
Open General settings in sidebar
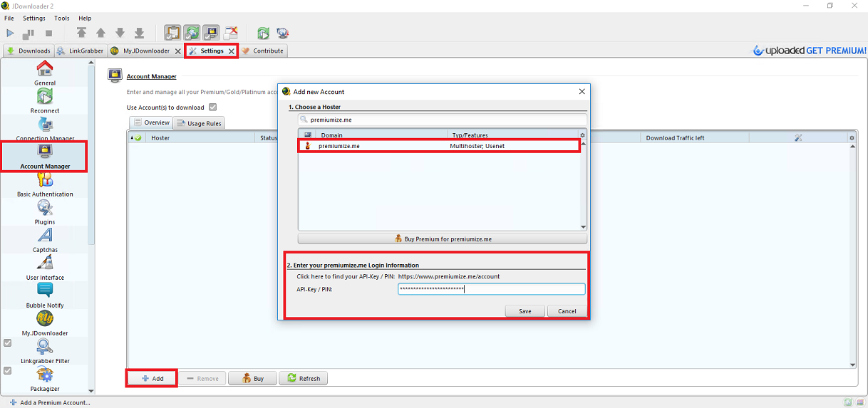44,73
